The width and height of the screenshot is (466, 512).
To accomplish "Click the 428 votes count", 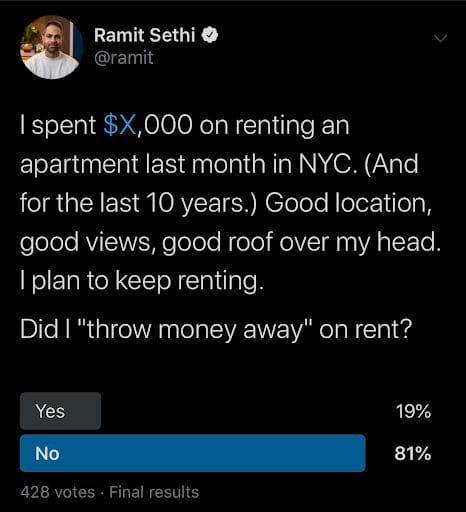I will click(58, 492).
